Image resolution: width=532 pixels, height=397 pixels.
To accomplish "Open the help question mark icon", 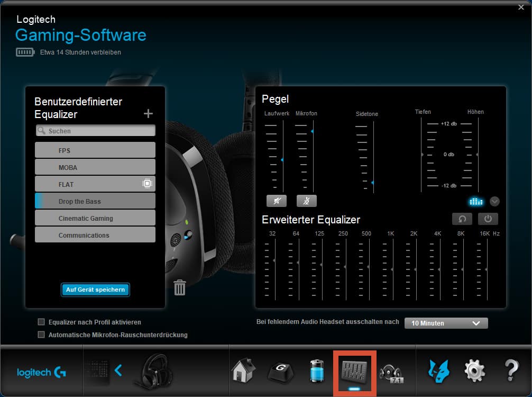I will click(511, 370).
